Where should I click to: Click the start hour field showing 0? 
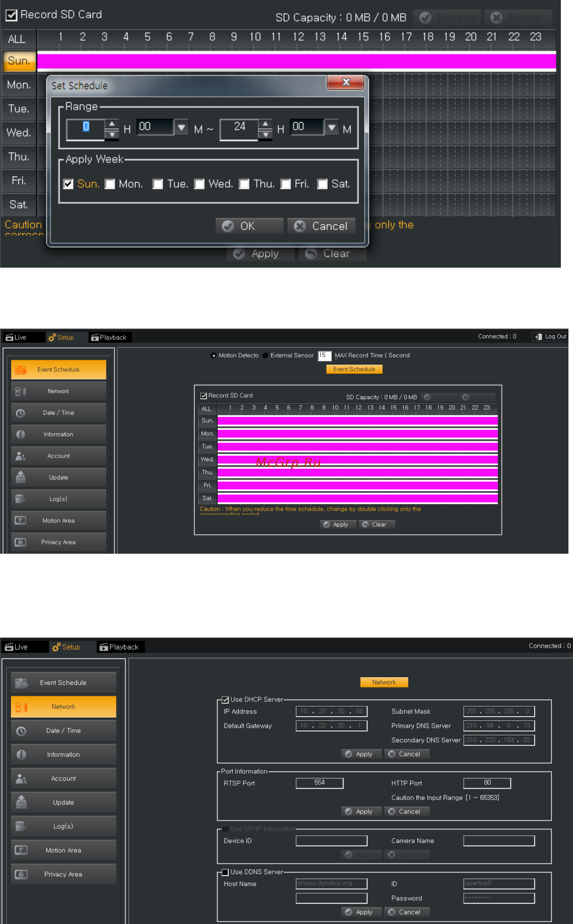click(86, 129)
